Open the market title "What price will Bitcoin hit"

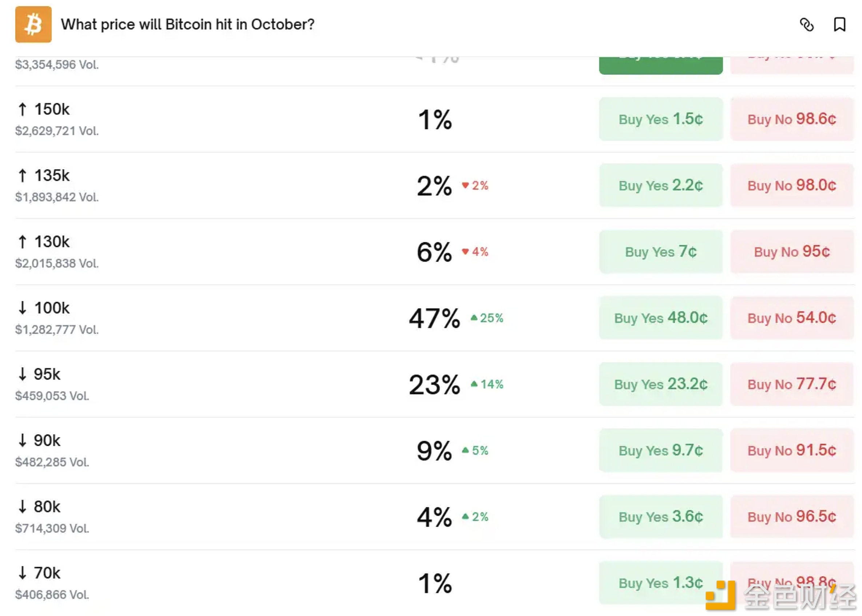(187, 25)
